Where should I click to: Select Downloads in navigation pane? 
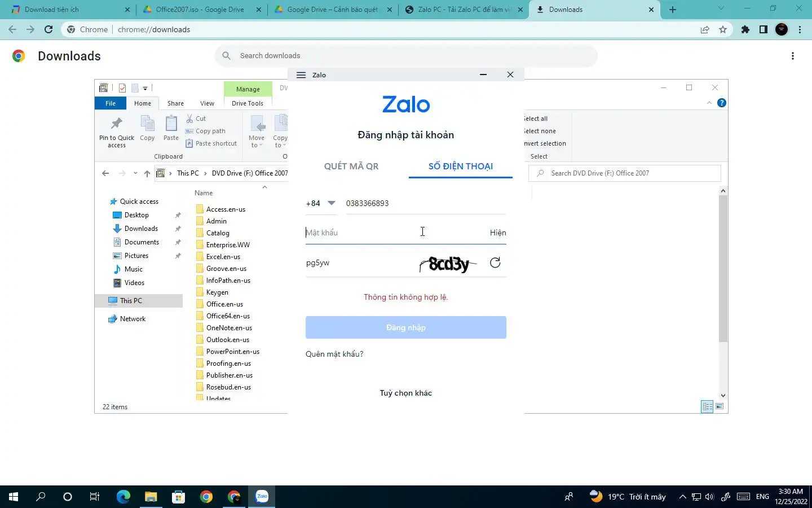[141, 229]
